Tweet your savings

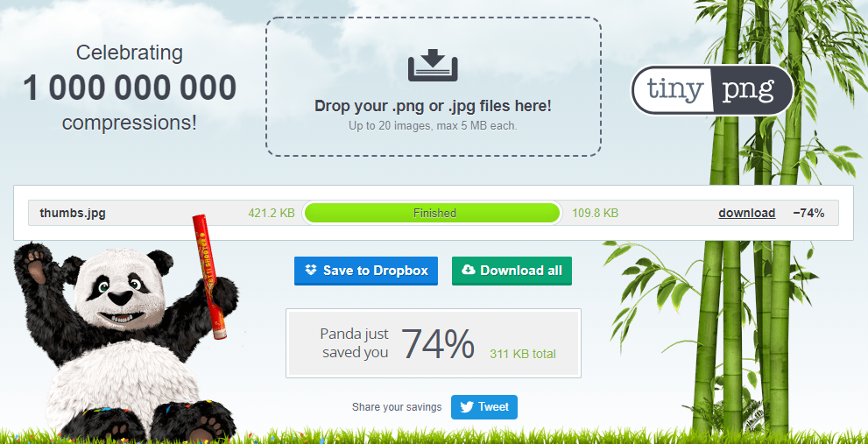(x=483, y=407)
